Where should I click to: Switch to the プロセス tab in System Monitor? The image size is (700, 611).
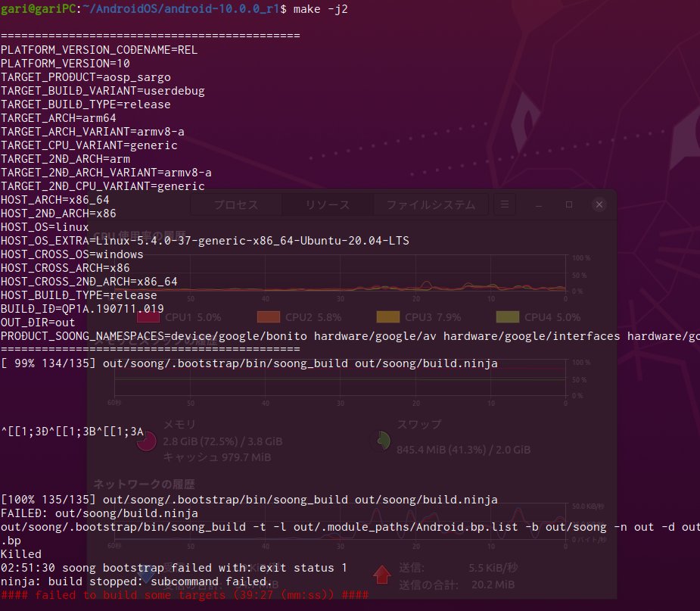pos(235,204)
